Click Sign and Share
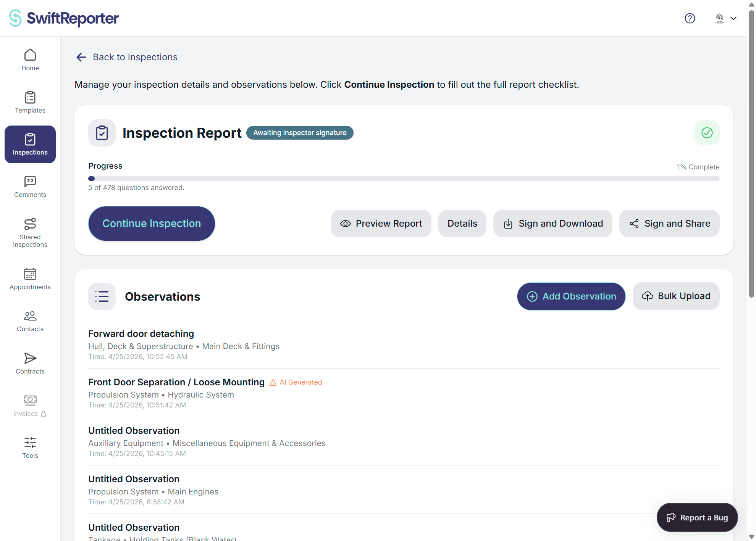This screenshot has width=756, height=541. tap(669, 224)
